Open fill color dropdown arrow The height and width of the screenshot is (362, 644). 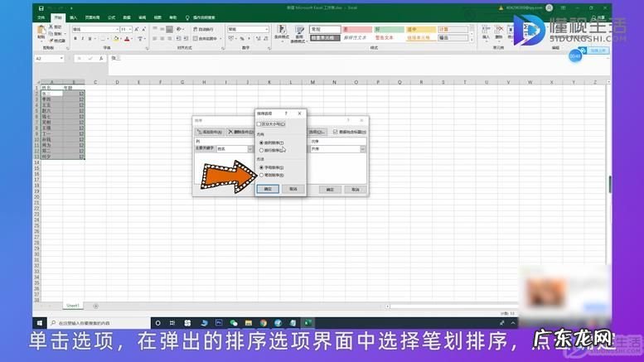(121, 39)
